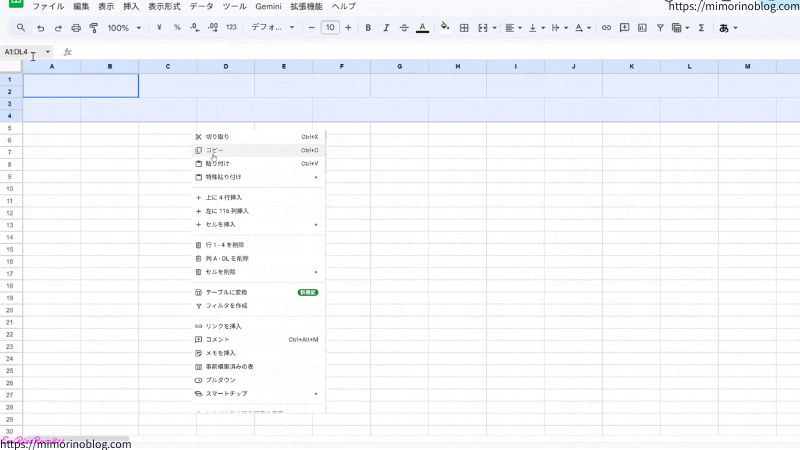This screenshot has height=450, width=800.
Task: Open the データ menu
Action: 202,7
